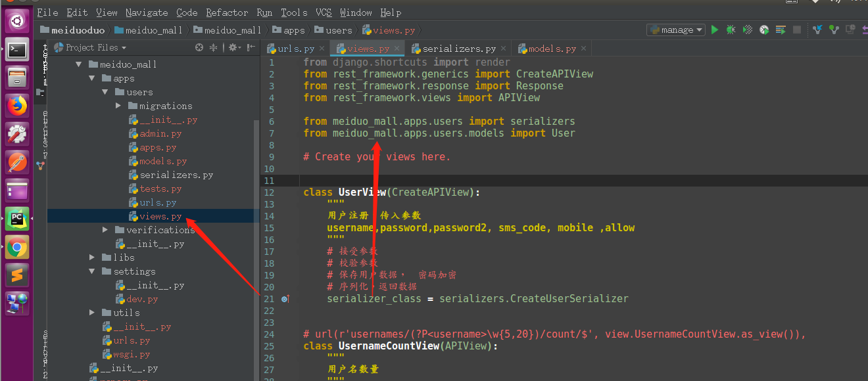Select tests.py in the project tree
Viewport: 868px width, 381px height.
(161, 189)
